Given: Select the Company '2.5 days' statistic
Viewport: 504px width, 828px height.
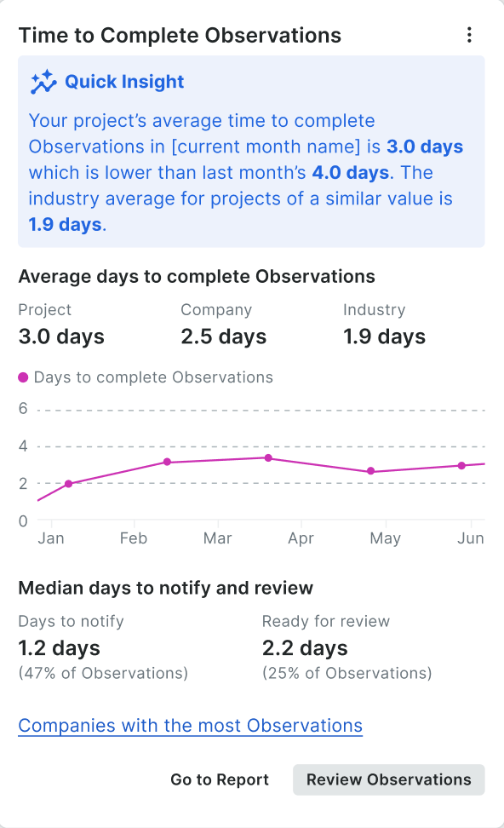Looking at the screenshot, I should click(223, 336).
